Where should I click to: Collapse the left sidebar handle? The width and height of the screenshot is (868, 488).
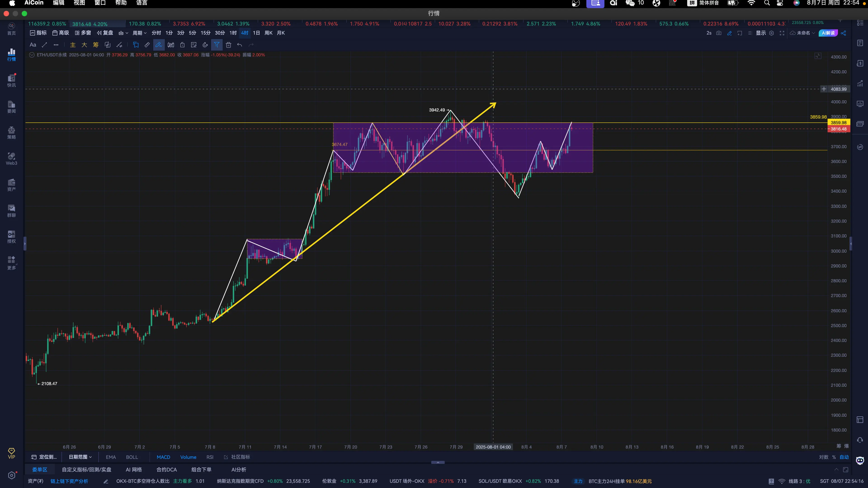(x=25, y=244)
